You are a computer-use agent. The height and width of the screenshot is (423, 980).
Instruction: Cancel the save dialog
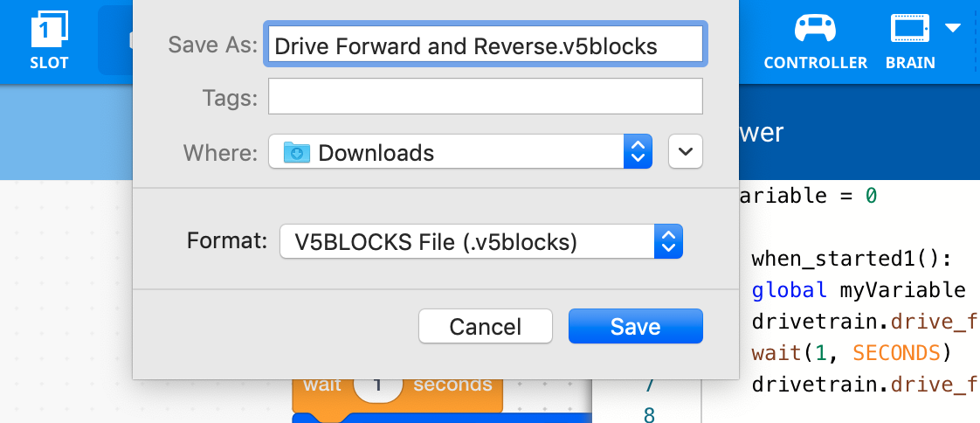[485, 327]
